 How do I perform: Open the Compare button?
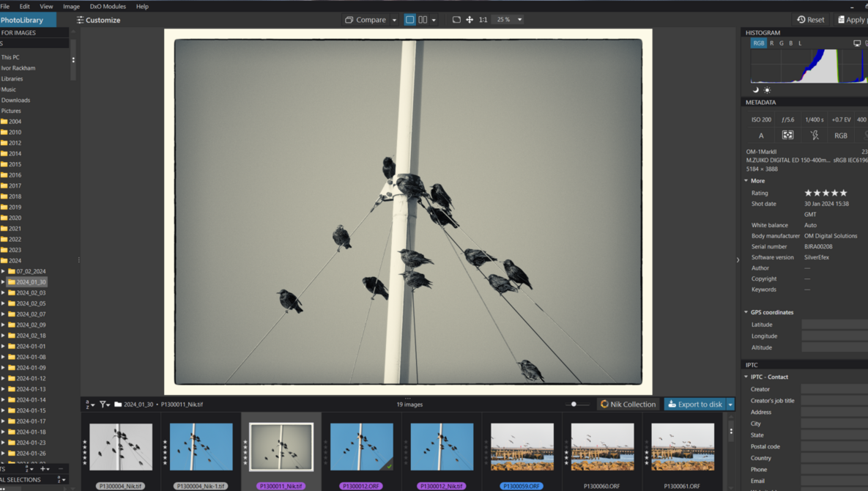(366, 19)
